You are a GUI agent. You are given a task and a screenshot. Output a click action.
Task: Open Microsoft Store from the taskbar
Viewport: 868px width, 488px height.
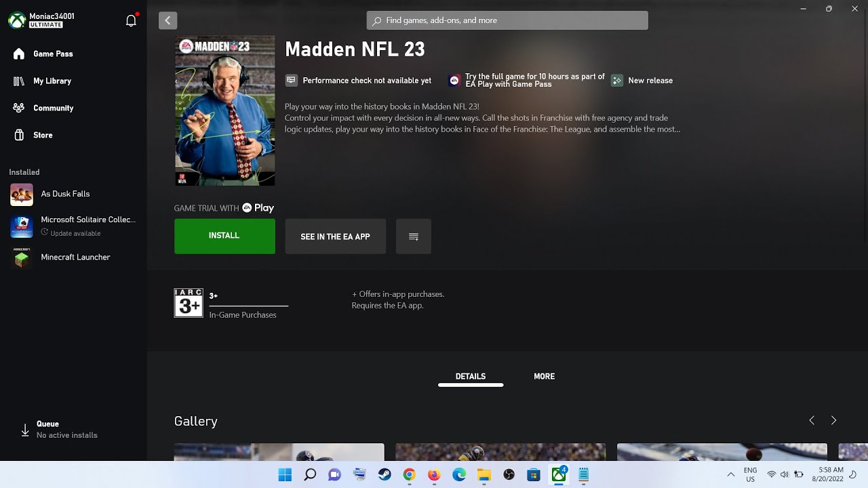coord(534,475)
